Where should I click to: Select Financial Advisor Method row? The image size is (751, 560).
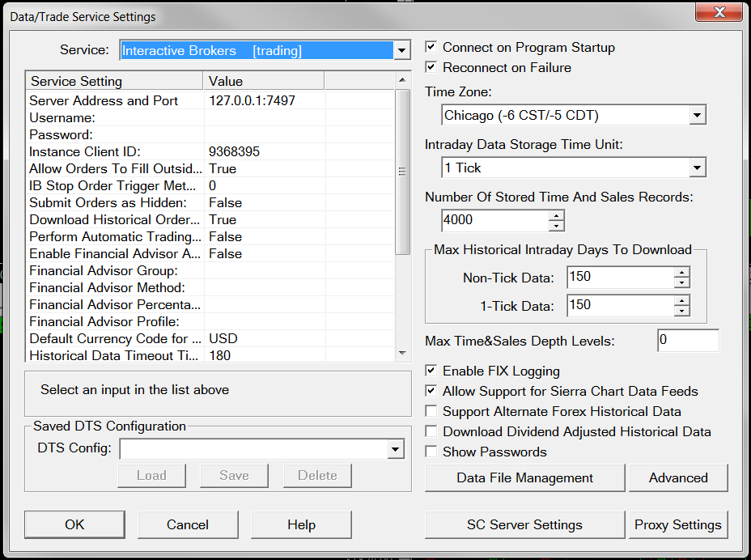[x=210, y=287]
